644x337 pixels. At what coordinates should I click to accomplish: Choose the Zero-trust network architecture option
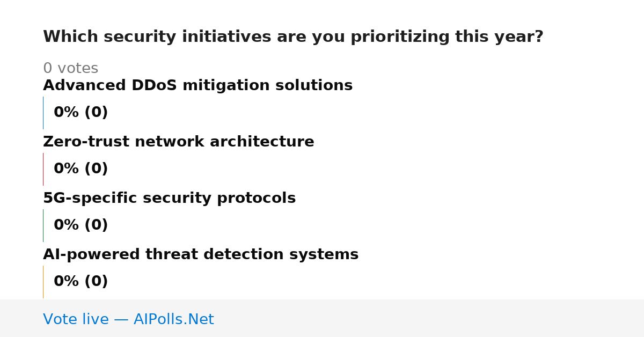(x=178, y=142)
